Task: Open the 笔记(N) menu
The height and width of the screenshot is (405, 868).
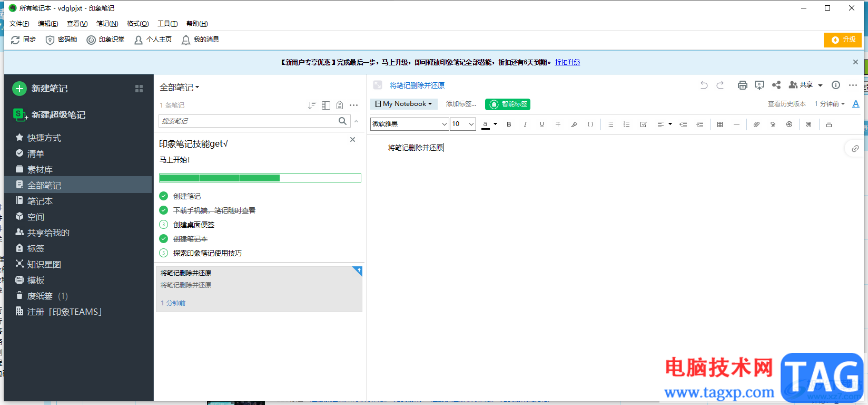Action: (107, 24)
